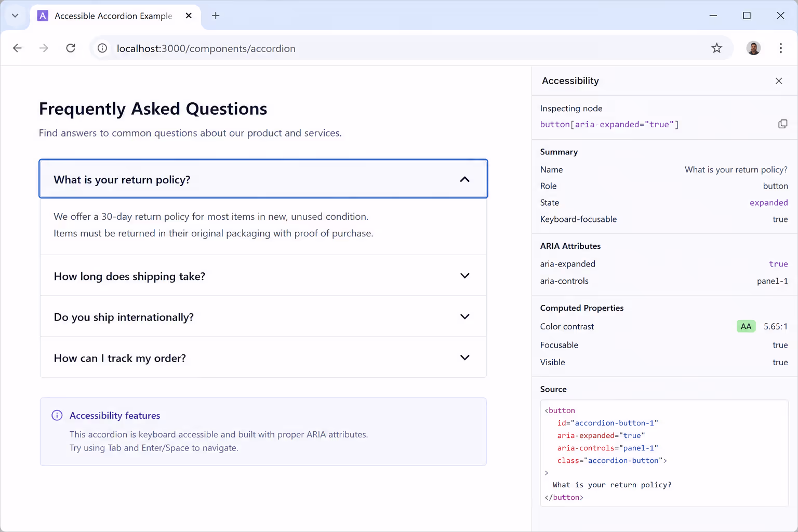Click the Focusable row's true value
This screenshot has width=798, height=532.
tap(780, 345)
